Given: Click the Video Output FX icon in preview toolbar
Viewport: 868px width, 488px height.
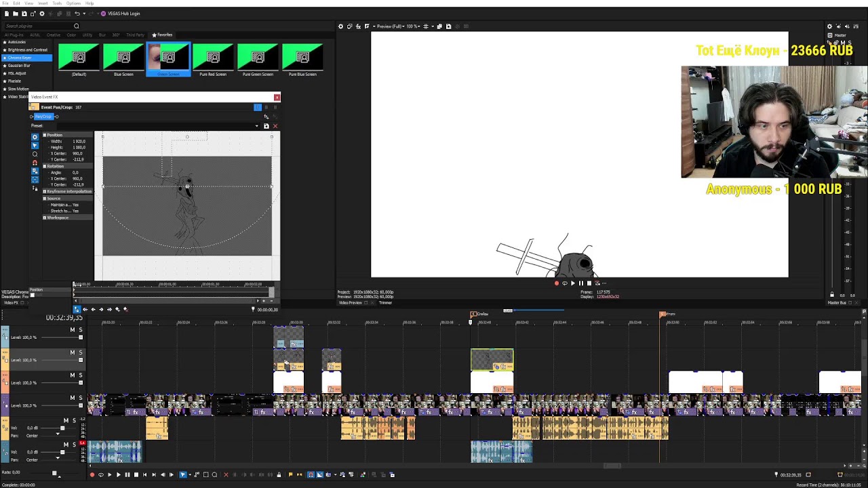Looking at the screenshot, I should pyautogui.click(x=359, y=26).
